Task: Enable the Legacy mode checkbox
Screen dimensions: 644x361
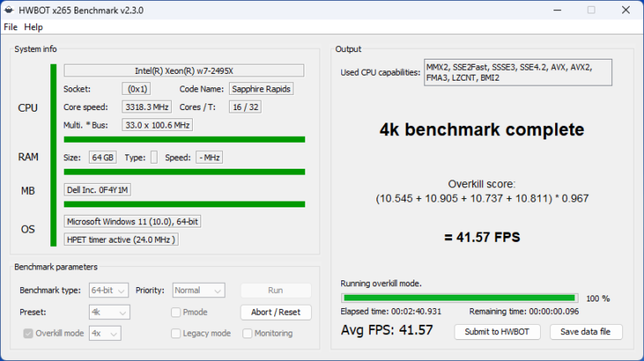Action: pos(176,333)
